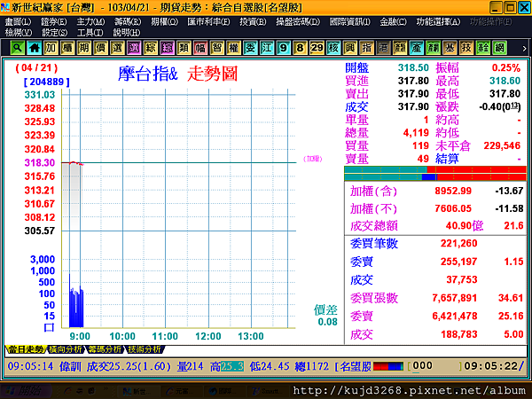Screen dimensions: 532x399
Task: Open the 證券(E) menu
Action: [54, 21]
